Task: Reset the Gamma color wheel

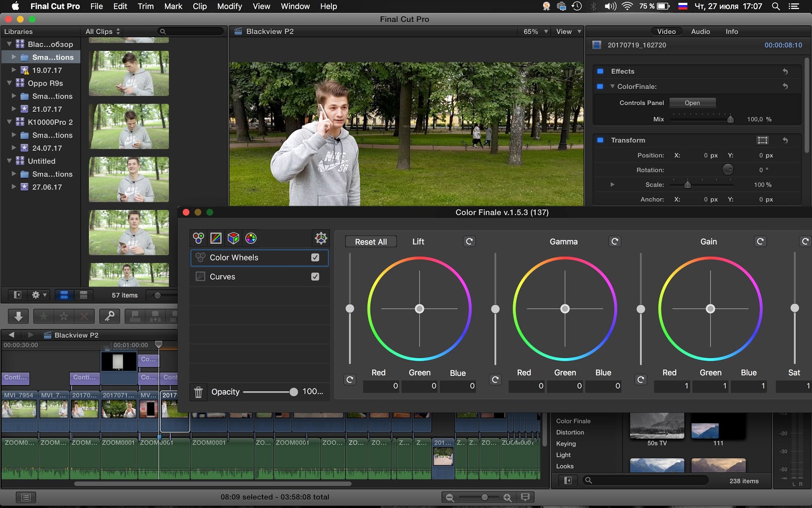Action: [x=615, y=241]
